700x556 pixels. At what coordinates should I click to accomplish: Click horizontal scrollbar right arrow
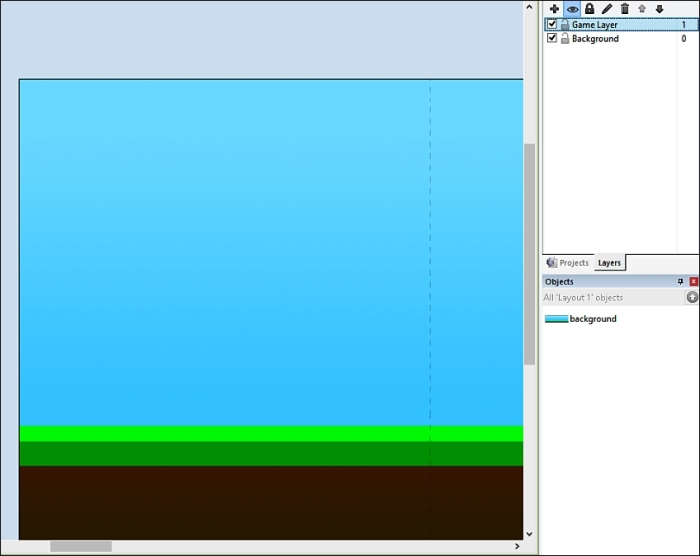pyautogui.click(x=517, y=546)
